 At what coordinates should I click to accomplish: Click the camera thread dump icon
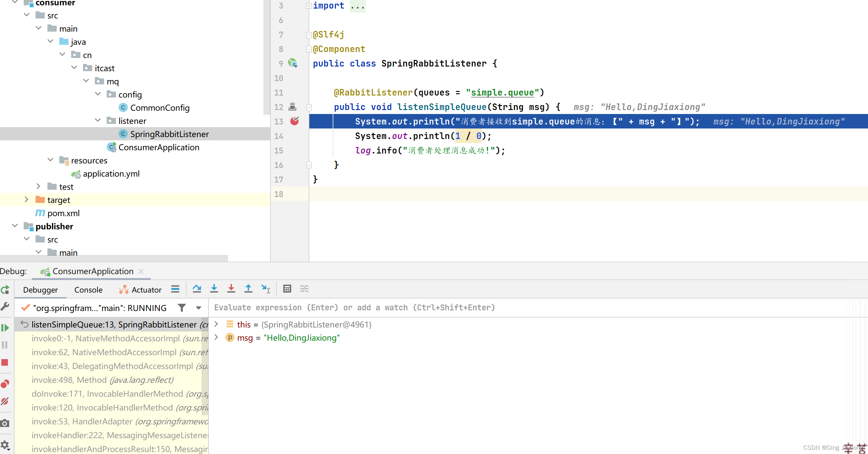[x=5, y=423]
